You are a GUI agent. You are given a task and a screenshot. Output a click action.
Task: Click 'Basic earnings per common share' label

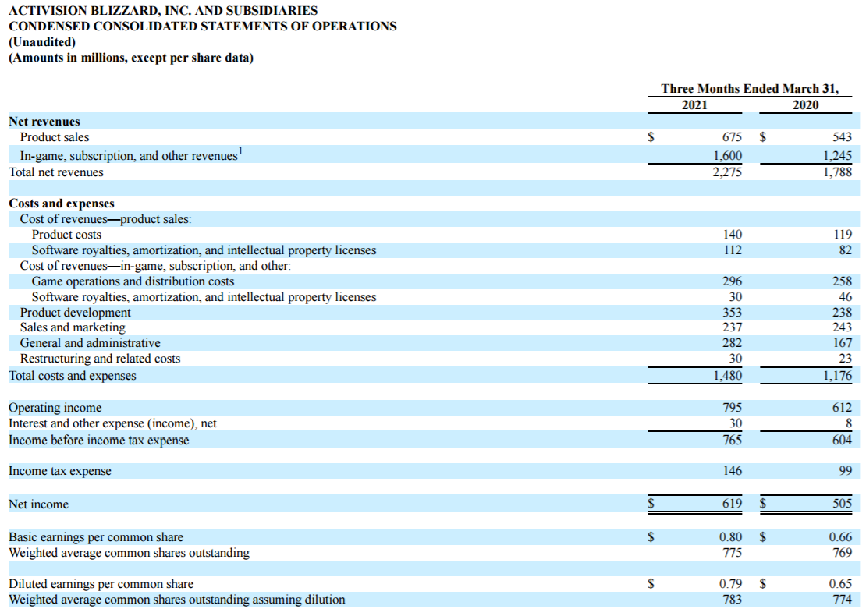95,537
